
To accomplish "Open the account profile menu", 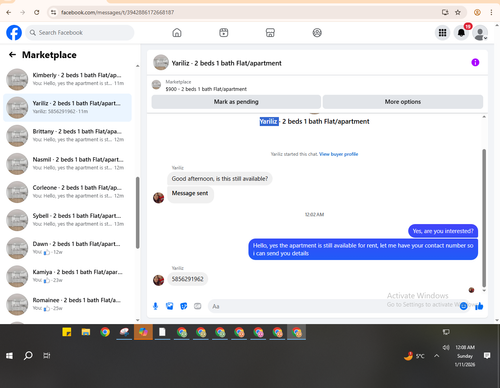I will (x=480, y=33).
